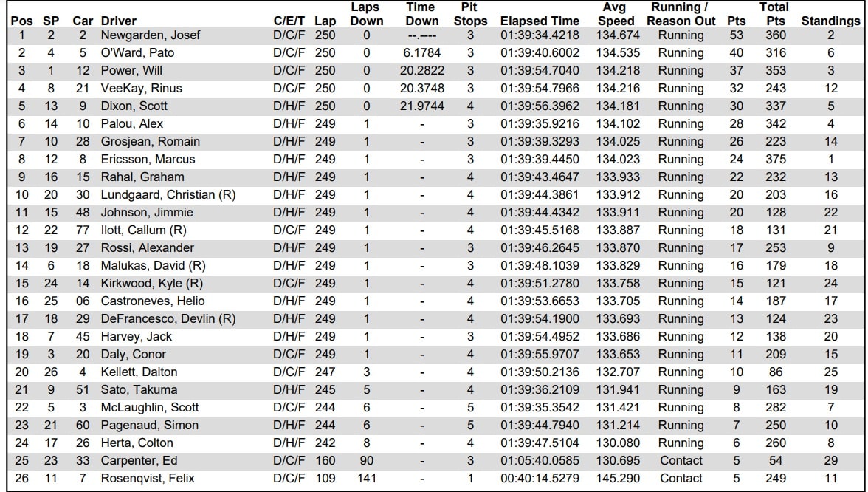Select driver McLaughlin, Scott
The height and width of the screenshot is (492, 868).
coord(150,407)
